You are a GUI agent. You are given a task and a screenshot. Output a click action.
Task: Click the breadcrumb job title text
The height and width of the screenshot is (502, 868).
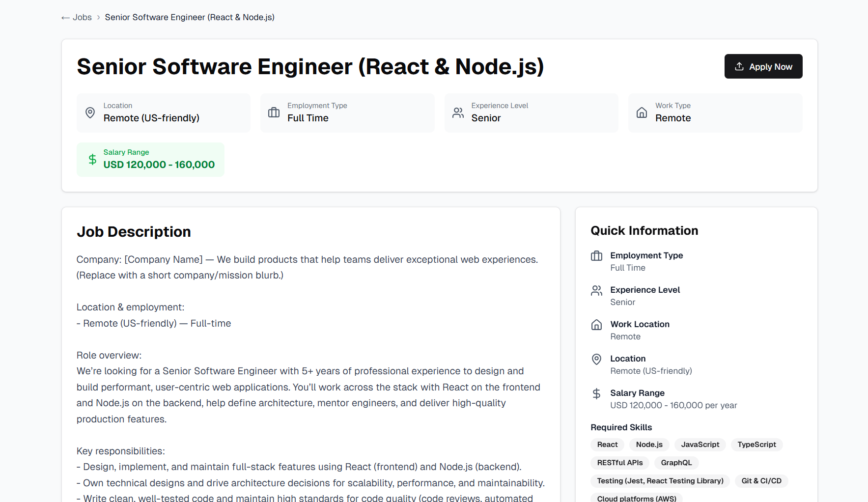pos(190,18)
